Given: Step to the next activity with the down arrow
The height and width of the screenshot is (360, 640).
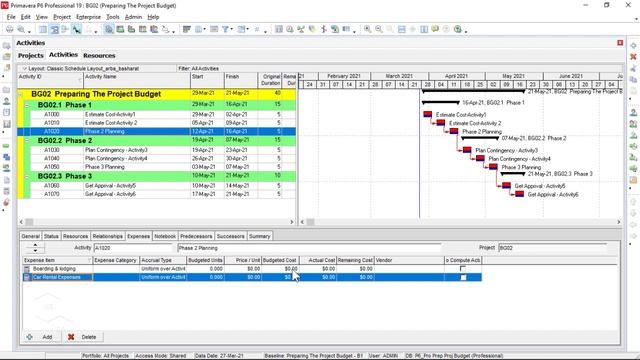Looking at the screenshot, I should [35, 250].
